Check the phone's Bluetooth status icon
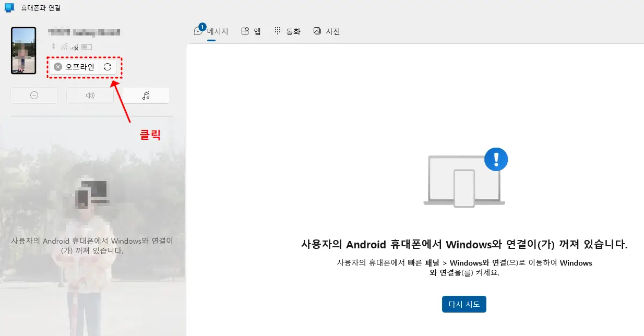Viewport: 644px width, 336px height. 53,46
